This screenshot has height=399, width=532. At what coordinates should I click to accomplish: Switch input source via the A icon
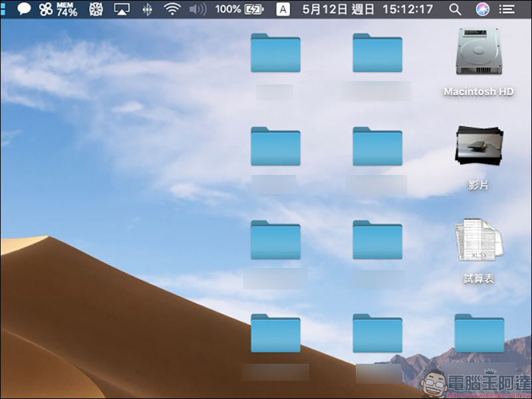(283, 9)
